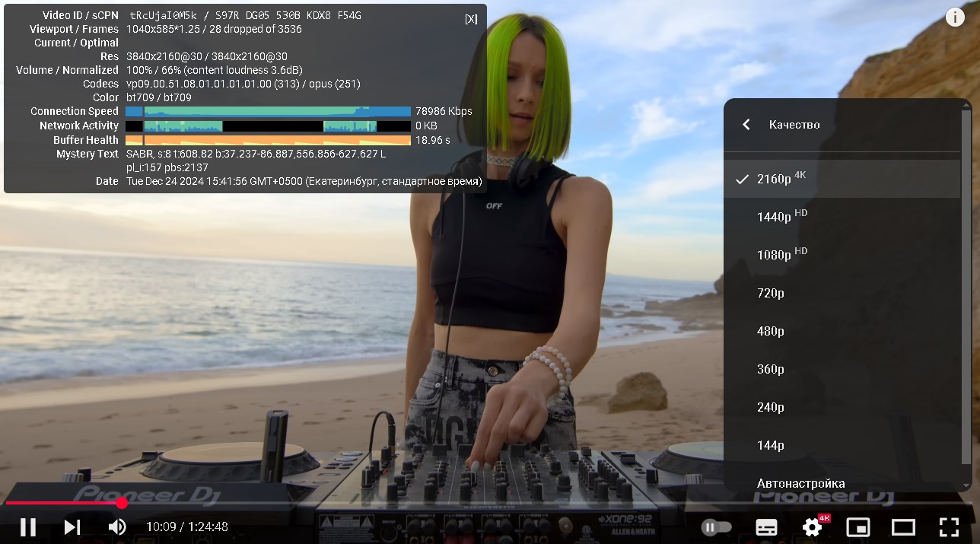Click the Buffer Health graph
980x544 pixels.
tap(268, 140)
